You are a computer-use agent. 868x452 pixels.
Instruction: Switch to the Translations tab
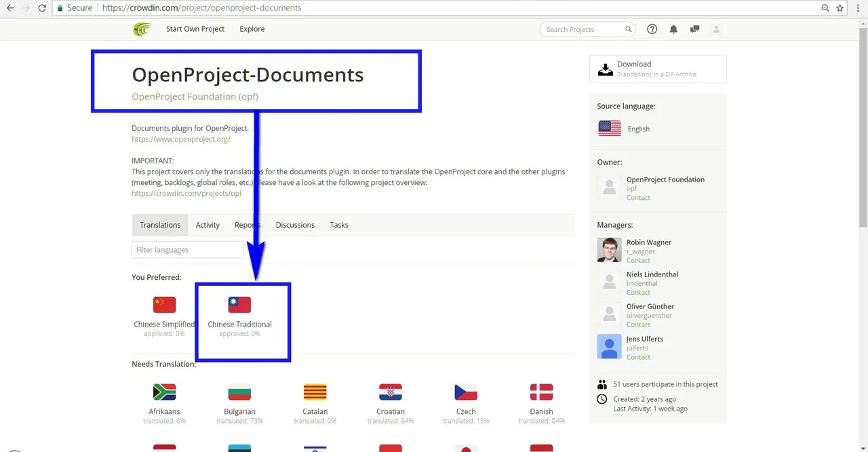160,225
